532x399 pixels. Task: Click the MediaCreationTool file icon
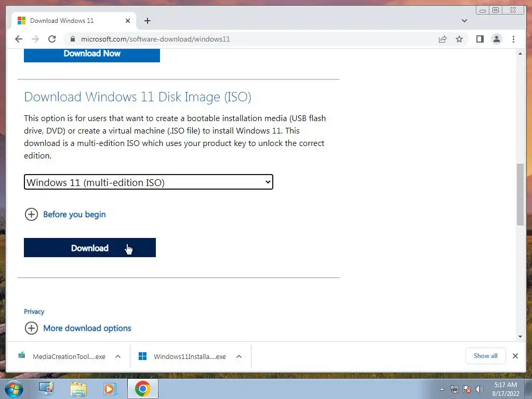pos(22,355)
